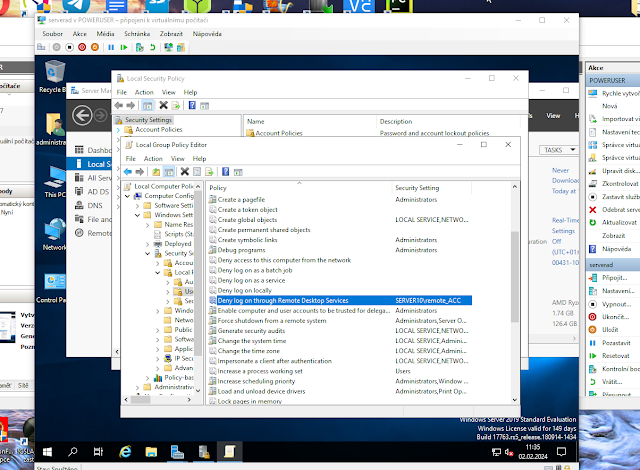Click Resetovat in the Hyper-V actions pane
This screenshot has width=640, height=470.
616,356
